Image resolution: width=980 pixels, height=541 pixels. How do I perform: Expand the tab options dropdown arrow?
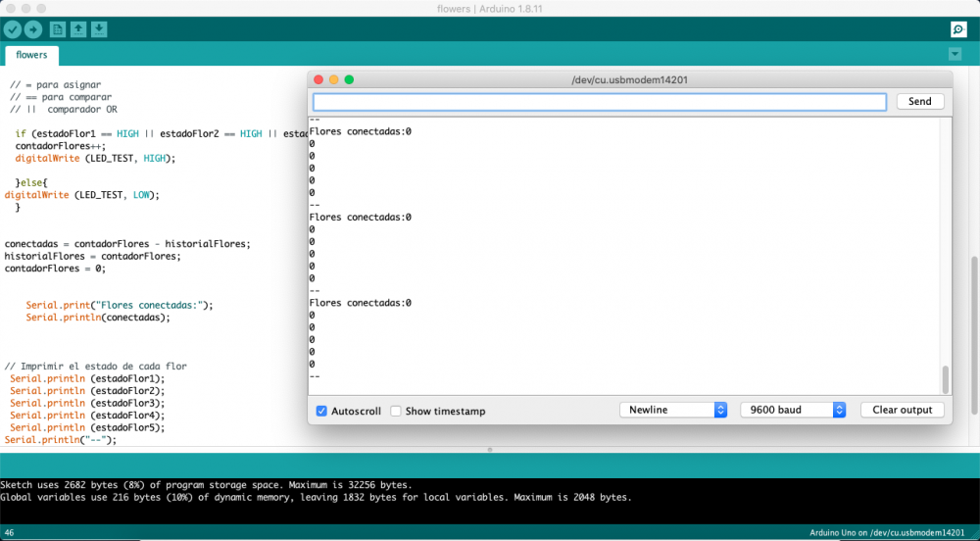coord(955,54)
